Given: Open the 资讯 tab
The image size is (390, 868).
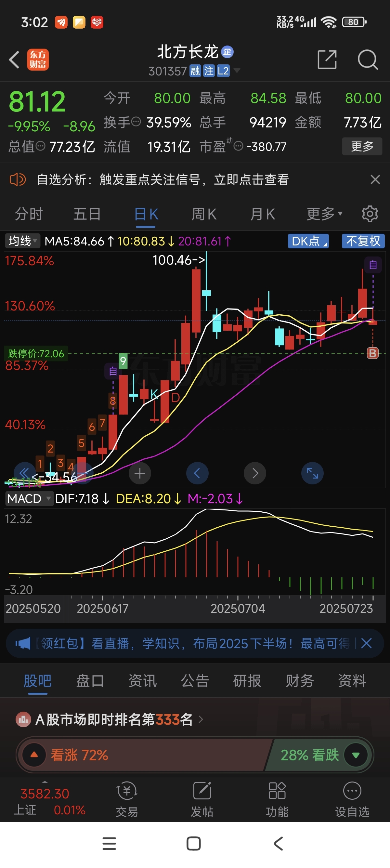Looking at the screenshot, I should 142,681.
